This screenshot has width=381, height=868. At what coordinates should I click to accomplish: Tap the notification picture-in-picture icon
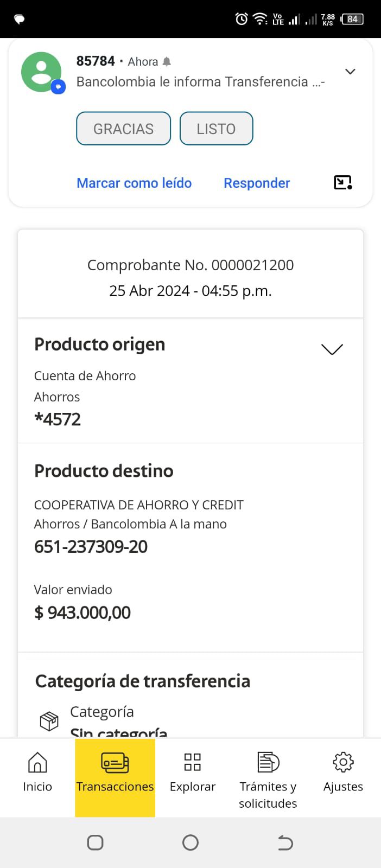click(x=343, y=183)
